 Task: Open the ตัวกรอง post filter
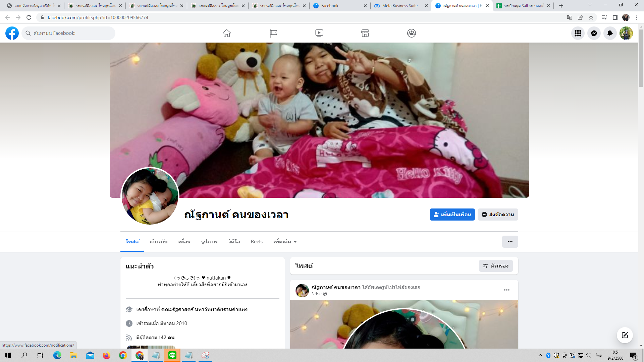tap(495, 266)
